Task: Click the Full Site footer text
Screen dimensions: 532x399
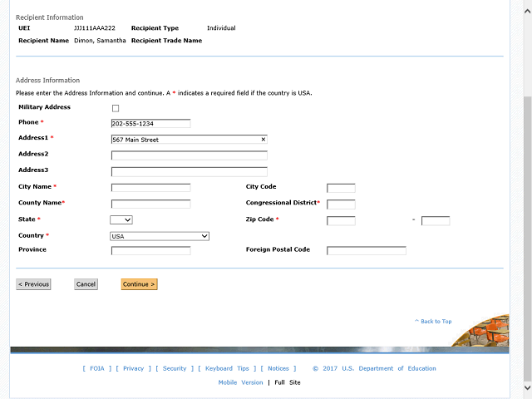Action: [288, 382]
